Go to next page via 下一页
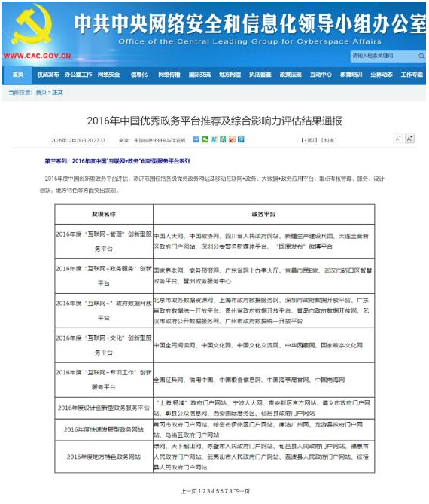 242,491
